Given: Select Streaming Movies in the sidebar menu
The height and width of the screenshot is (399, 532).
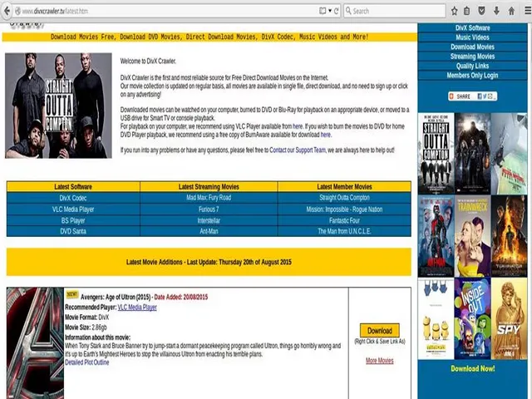Looking at the screenshot, I should tap(472, 57).
